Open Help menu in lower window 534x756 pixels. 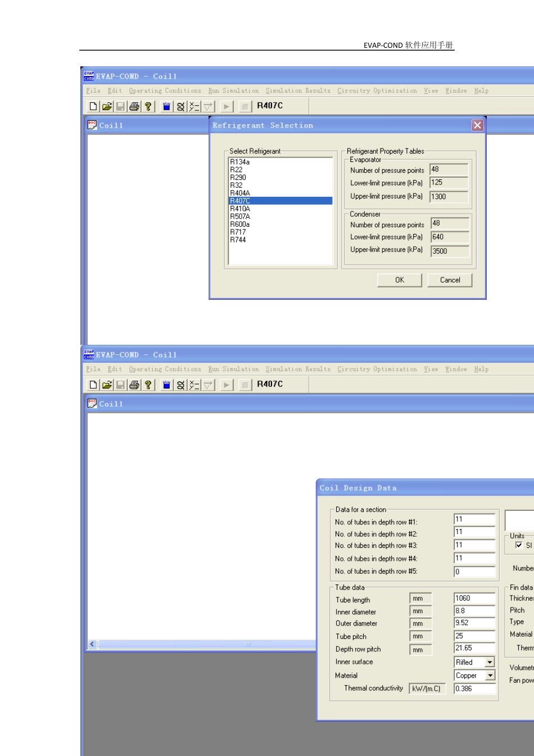[481, 369]
